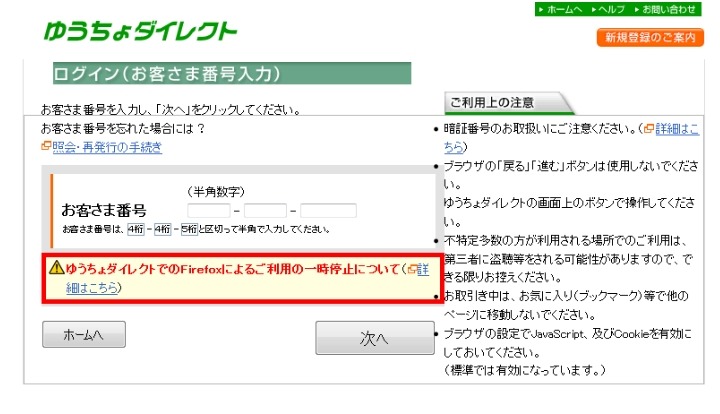
Task: Click the 次へ button
Action: tap(375, 338)
